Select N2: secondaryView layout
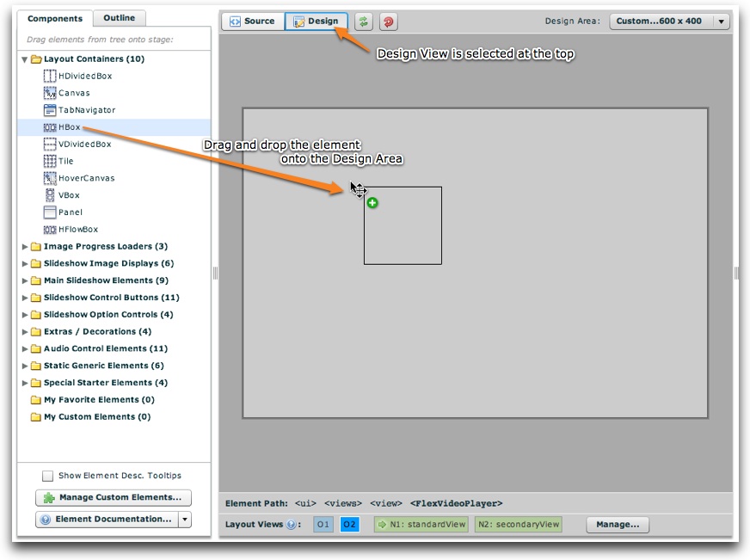This screenshot has height=560, width=750. 519,525
